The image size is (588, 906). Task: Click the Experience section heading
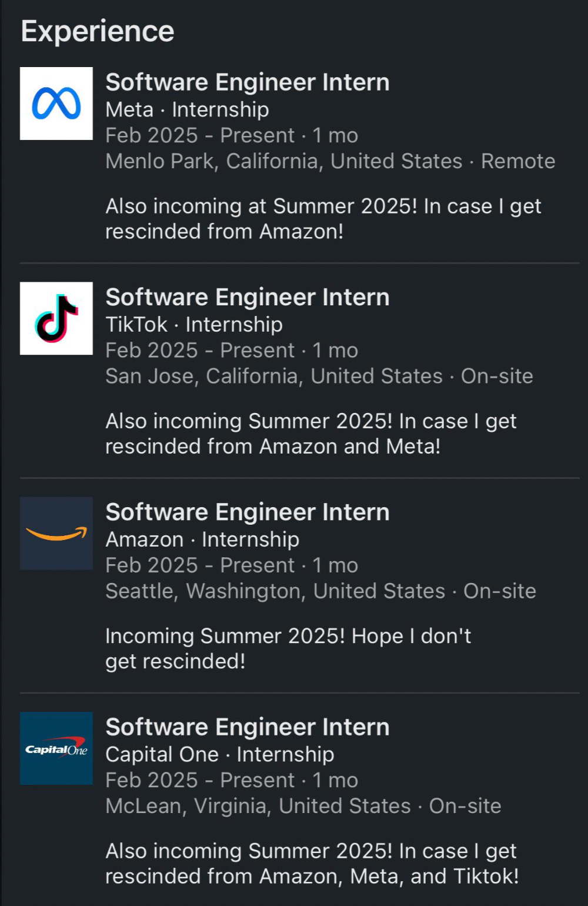98,31
